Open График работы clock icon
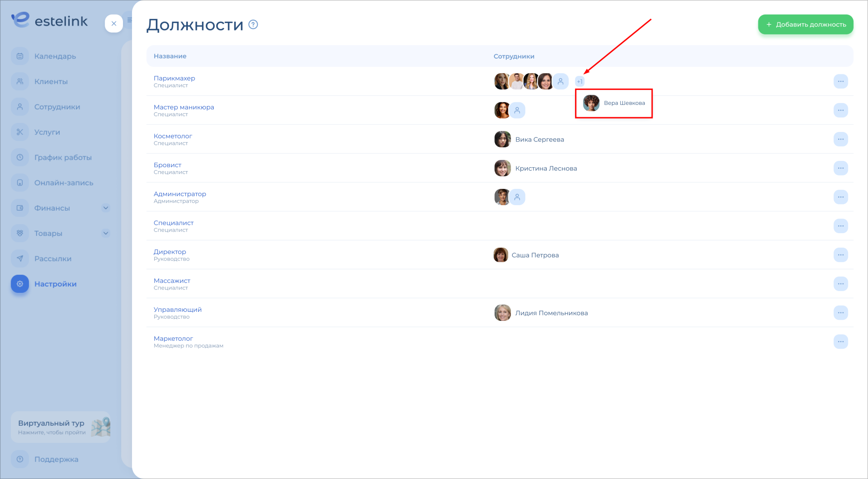The width and height of the screenshot is (868, 479). (20, 157)
